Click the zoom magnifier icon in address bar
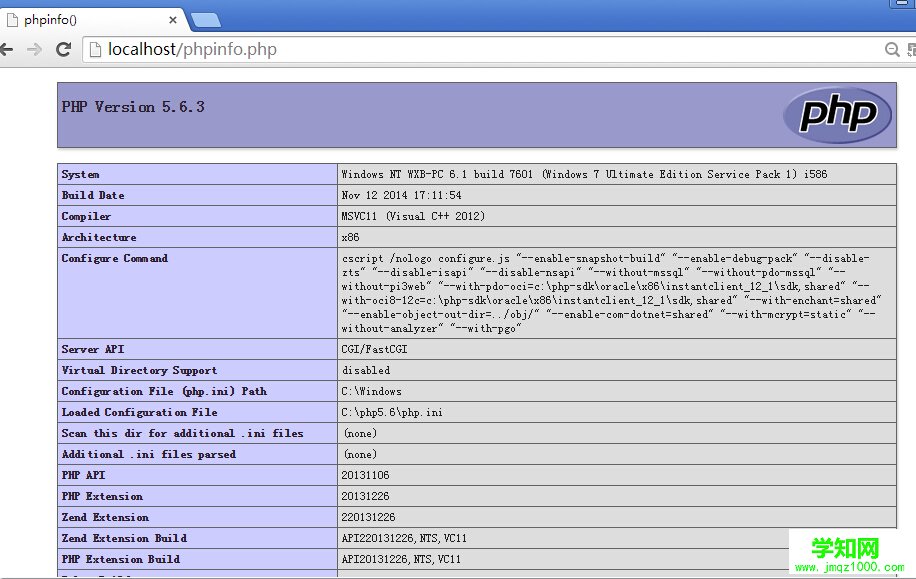Screen dimensions: 916x579 (x=891, y=50)
